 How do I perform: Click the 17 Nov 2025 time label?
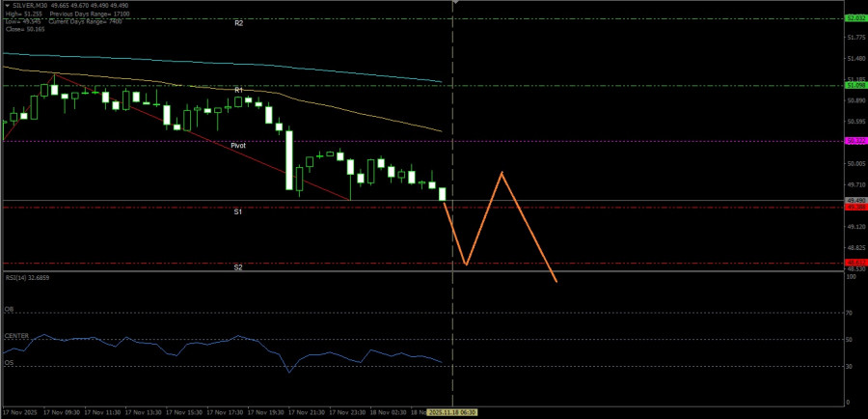pyautogui.click(x=19, y=413)
